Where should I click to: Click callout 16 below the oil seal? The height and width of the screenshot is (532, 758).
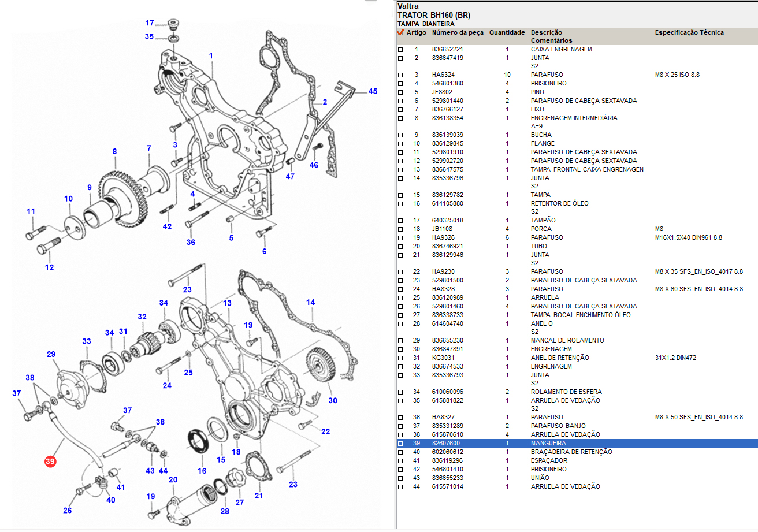click(x=202, y=471)
